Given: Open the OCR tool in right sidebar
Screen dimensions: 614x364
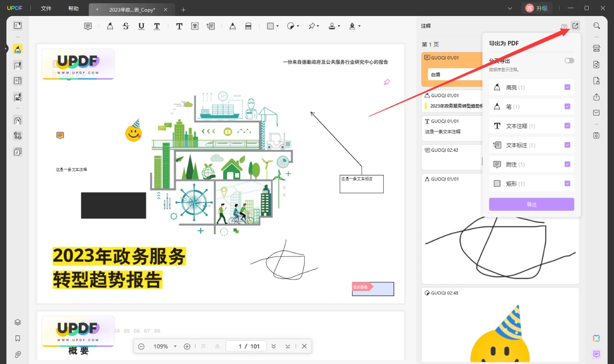Looking at the screenshot, I should 596,49.
